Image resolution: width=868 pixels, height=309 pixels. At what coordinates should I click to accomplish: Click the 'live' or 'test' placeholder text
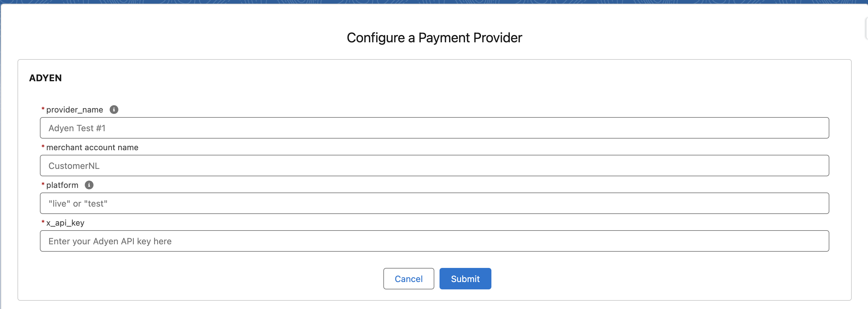78,203
